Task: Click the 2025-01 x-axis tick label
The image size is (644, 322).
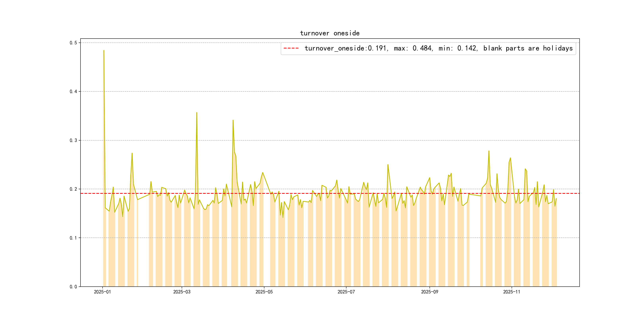Action: coord(102,292)
